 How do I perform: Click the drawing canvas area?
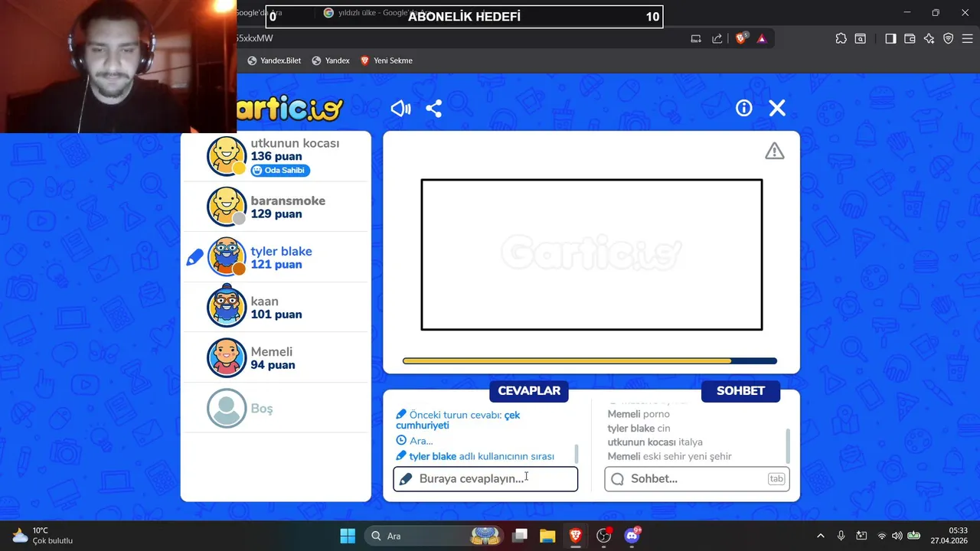click(x=592, y=255)
